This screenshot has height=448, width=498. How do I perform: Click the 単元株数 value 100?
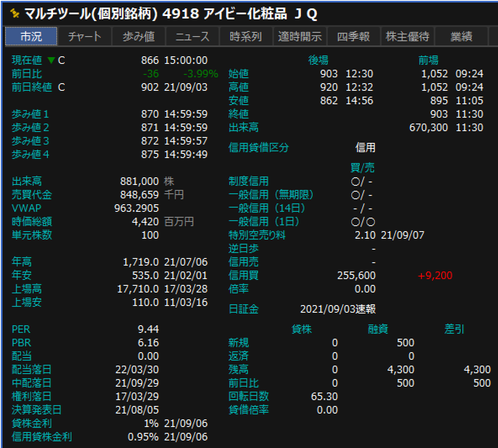pos(150,235)
